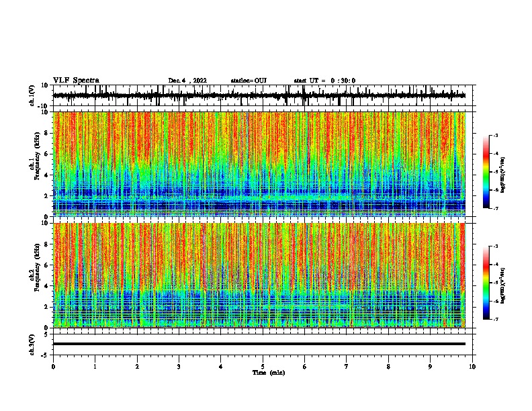Click the ch.3 flat black voltage trace
Screen dimensions: 532x411
pyautogui.click(x=259, y=344)
